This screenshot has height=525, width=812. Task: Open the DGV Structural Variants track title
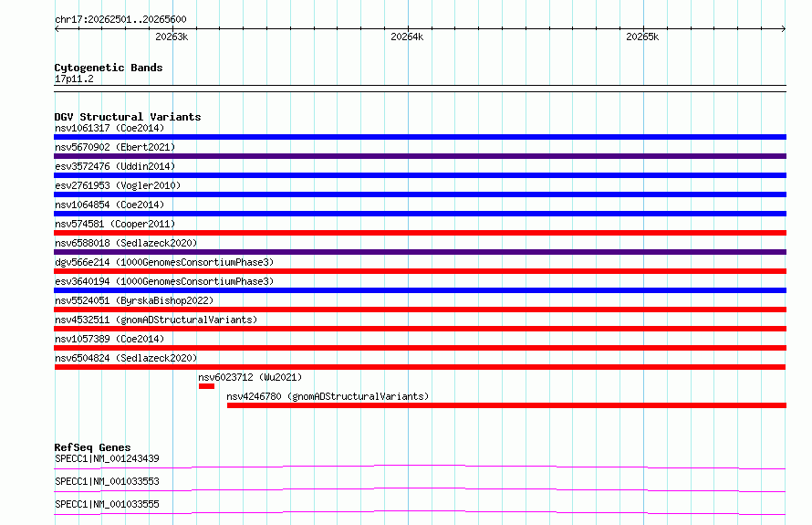coord(128,117)
